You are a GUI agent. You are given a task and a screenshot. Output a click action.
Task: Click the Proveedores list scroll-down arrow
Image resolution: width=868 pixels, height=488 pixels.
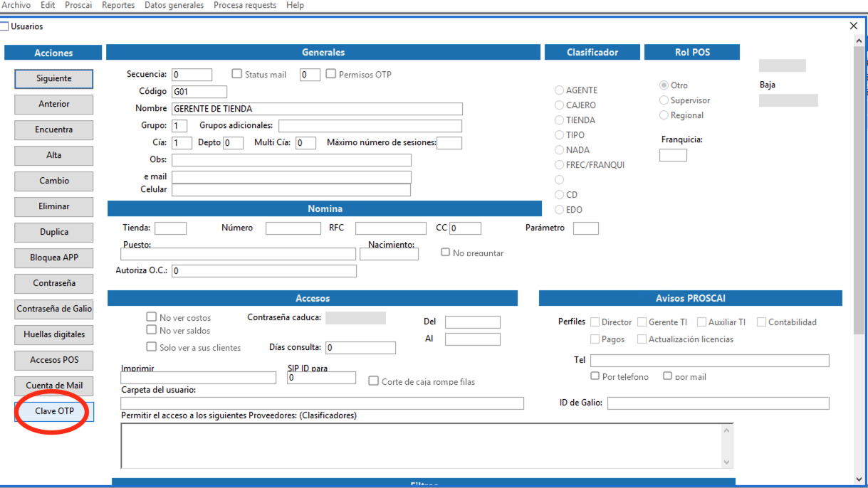726,462
